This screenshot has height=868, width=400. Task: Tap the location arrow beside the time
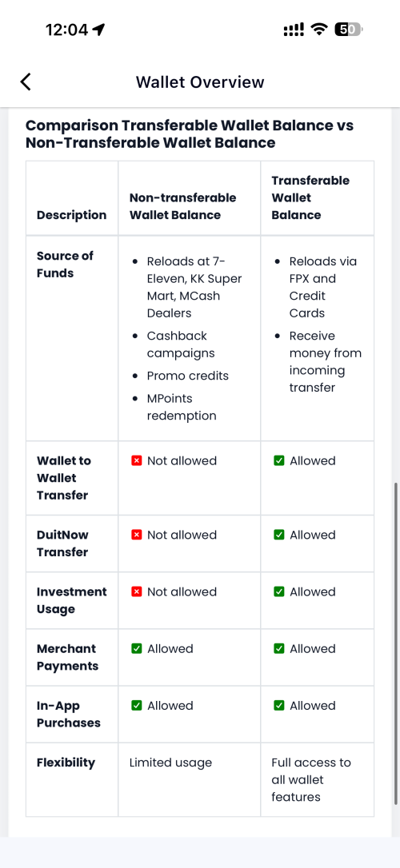[98, 30]
